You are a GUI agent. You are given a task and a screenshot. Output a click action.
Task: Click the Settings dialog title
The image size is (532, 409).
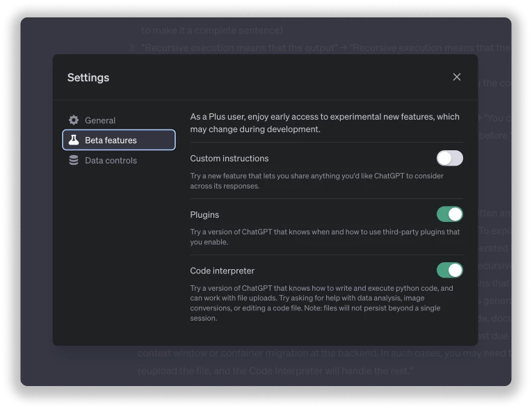pyautogui.click(x=88, y=77)
